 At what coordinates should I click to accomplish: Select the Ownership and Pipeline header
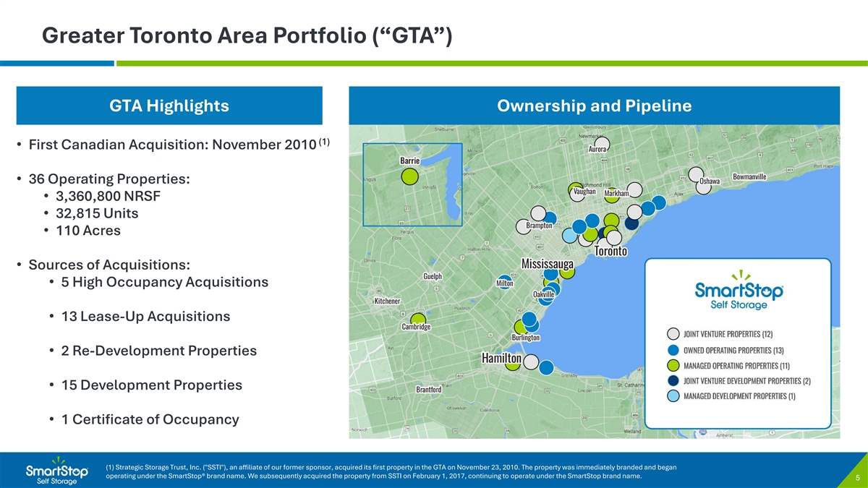594,106
